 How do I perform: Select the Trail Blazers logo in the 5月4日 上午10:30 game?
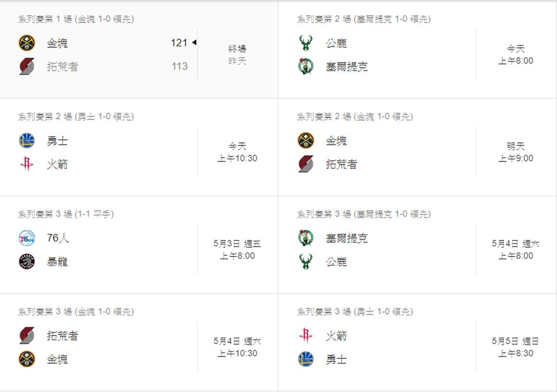[x=27, y=335]
